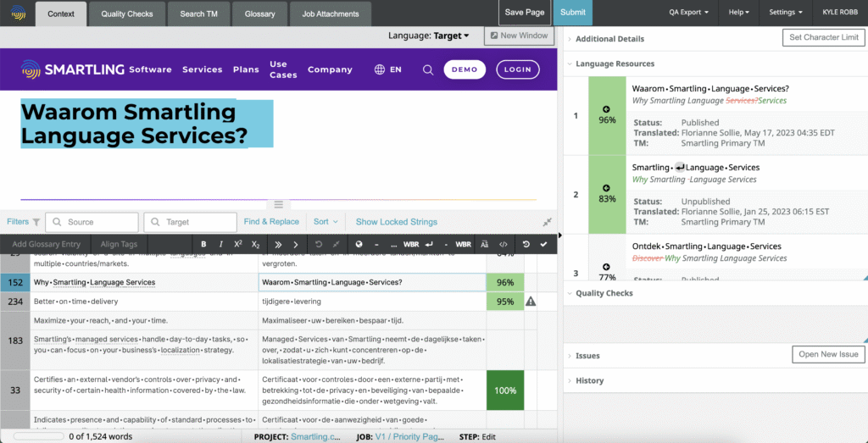The height and width of the screenshot is (443, 868).
Task: Collapse the editor panel using corner arrows icon
Action: 547,222
